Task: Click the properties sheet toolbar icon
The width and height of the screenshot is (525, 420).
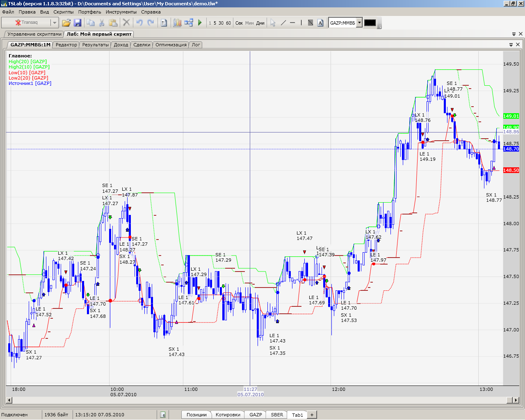Action: coord(164,23)
